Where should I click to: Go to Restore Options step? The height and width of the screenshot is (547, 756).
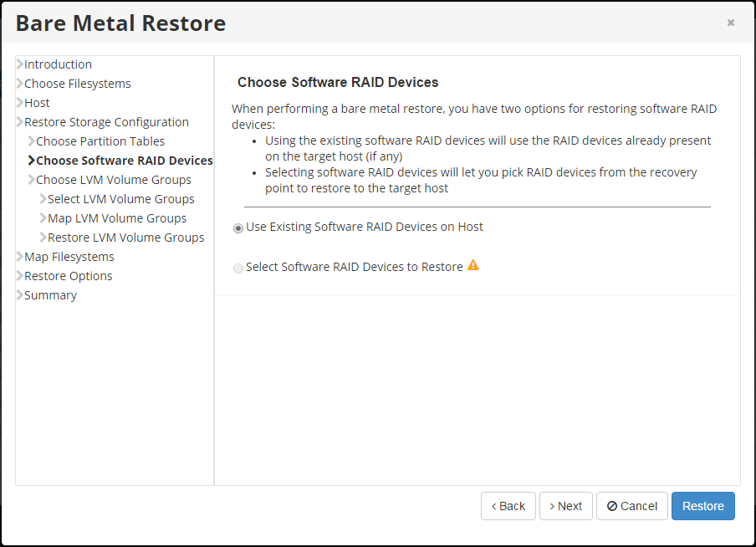pos(68,276)
